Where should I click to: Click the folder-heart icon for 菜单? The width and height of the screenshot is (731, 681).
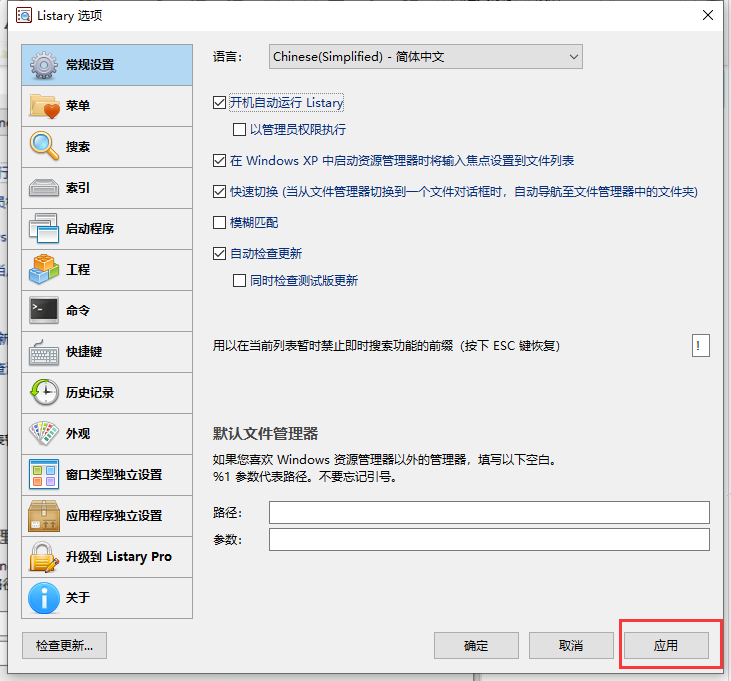coord(44,106)
